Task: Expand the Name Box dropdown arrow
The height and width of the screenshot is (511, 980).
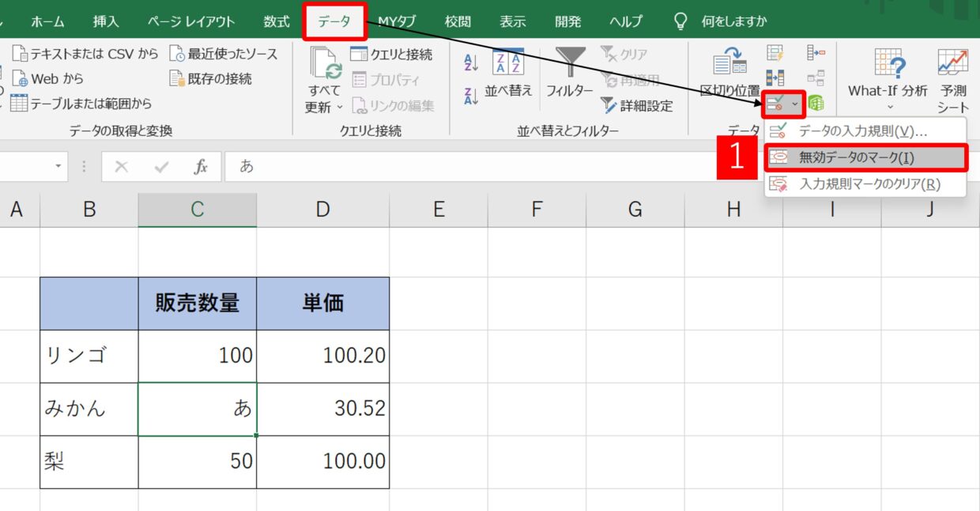Action: click(58, 167)
